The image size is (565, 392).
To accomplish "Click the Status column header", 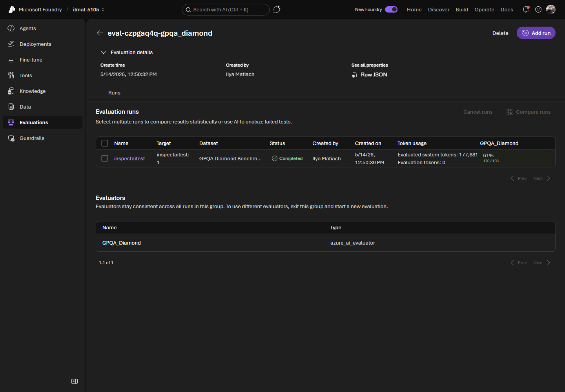I will (x=277, y=143).
